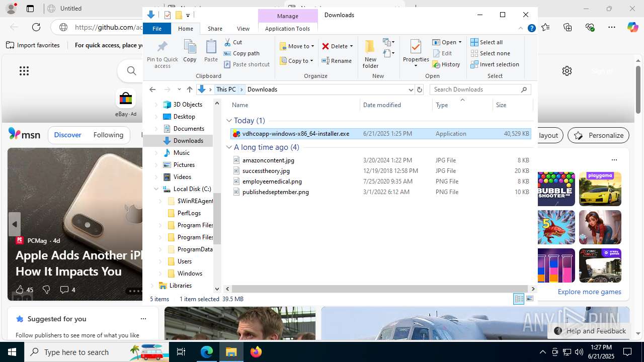Screen dimensions: 644x362
Task: Collapse Local Disk (C:) node
Action: [156, 189]
